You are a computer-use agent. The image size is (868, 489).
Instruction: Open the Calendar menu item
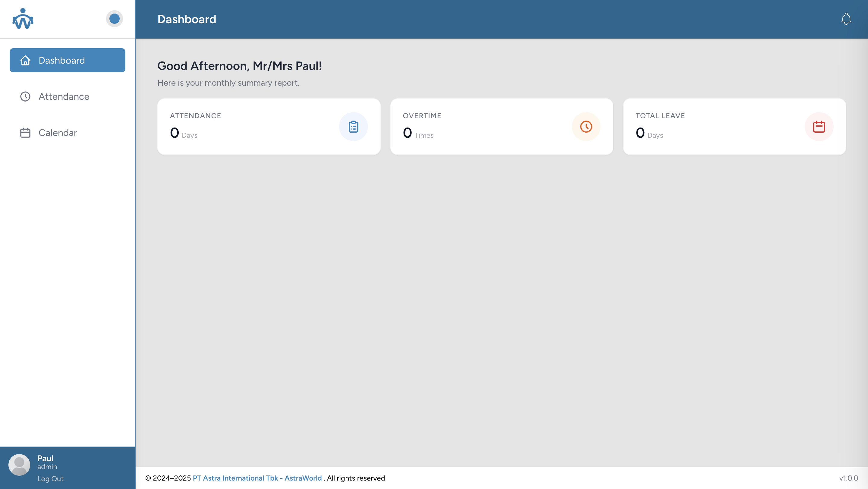tap(58, 133)
